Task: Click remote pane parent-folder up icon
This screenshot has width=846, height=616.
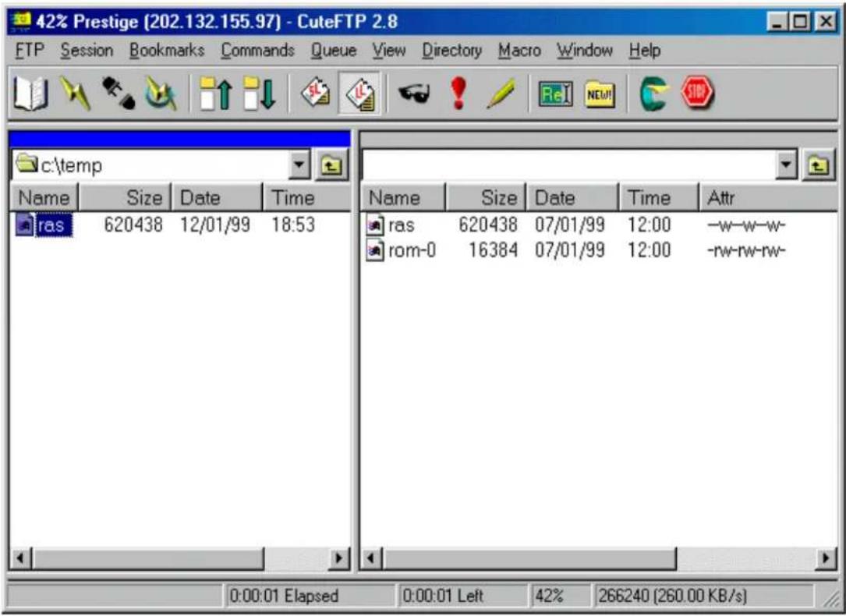Action: click(819, 165)
